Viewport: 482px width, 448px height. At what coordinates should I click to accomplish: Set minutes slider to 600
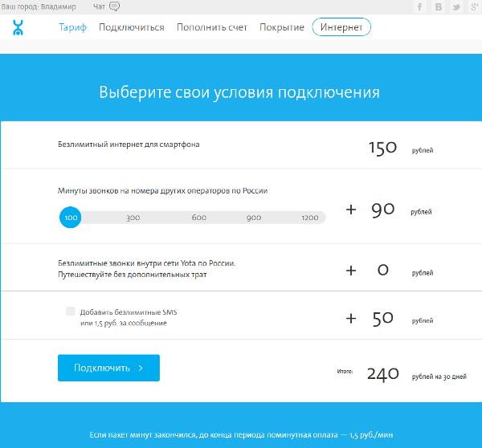[x=199, y=218]
